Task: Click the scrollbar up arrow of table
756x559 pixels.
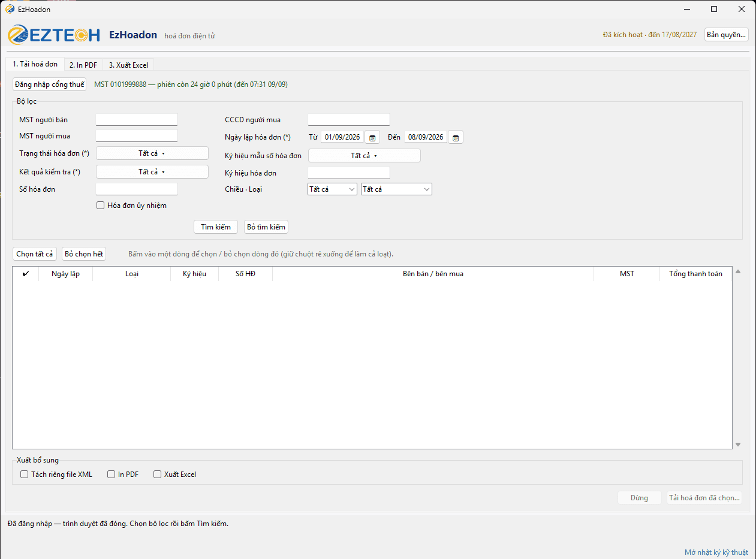Action: pos(738,272)
